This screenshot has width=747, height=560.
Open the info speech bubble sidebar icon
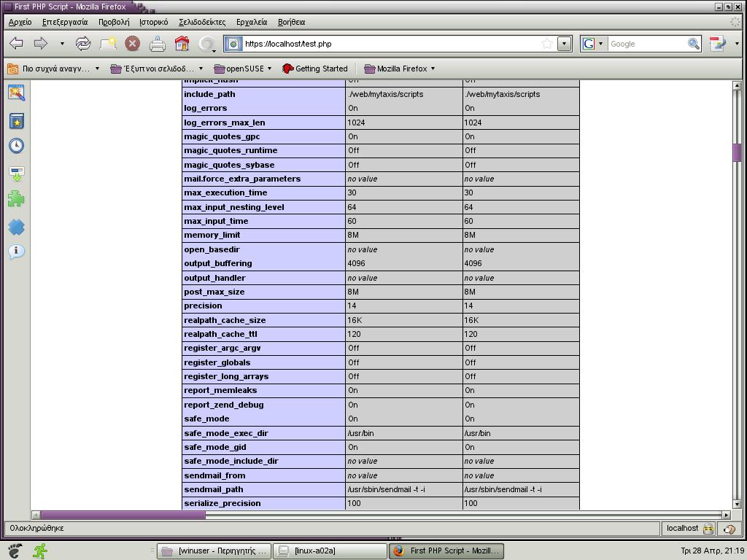(x=17, y=252)
